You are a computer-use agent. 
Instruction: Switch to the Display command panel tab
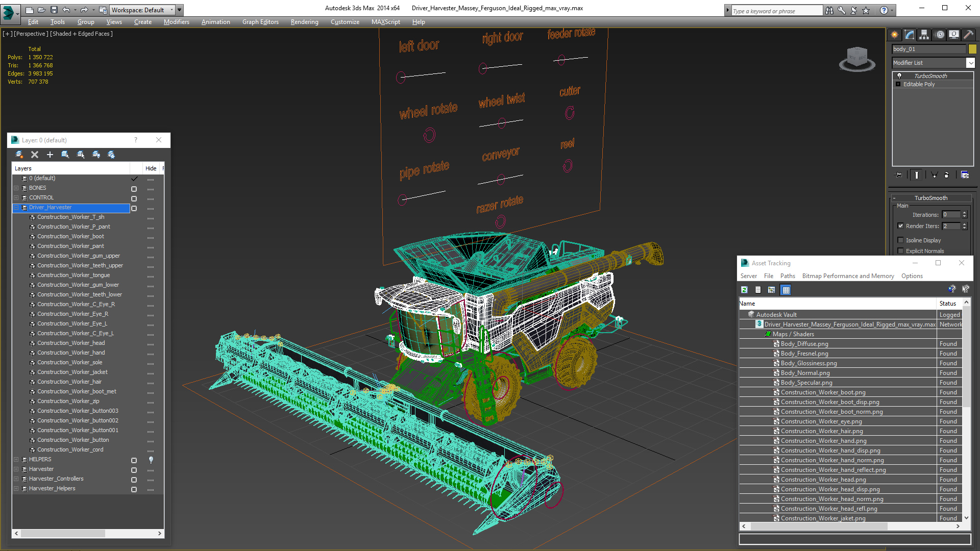coord(953,35)
